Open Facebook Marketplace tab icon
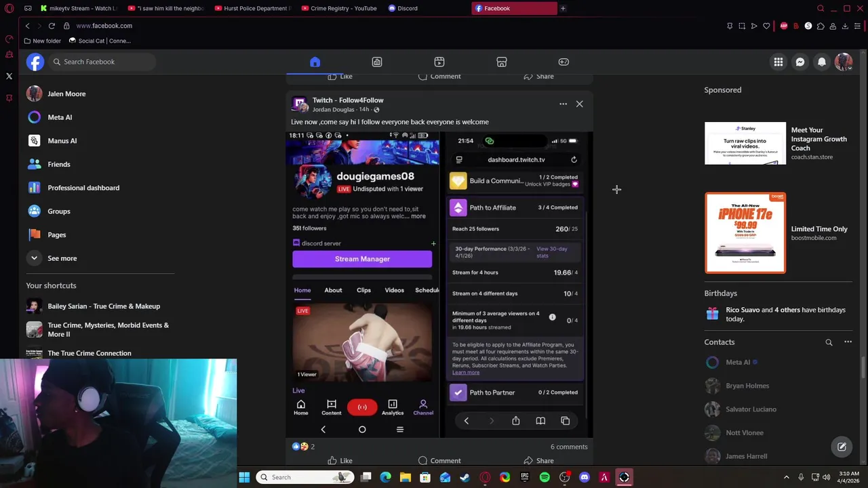This screenshot has width=868, height=488. pyautogui.click(x=502, y=62)
